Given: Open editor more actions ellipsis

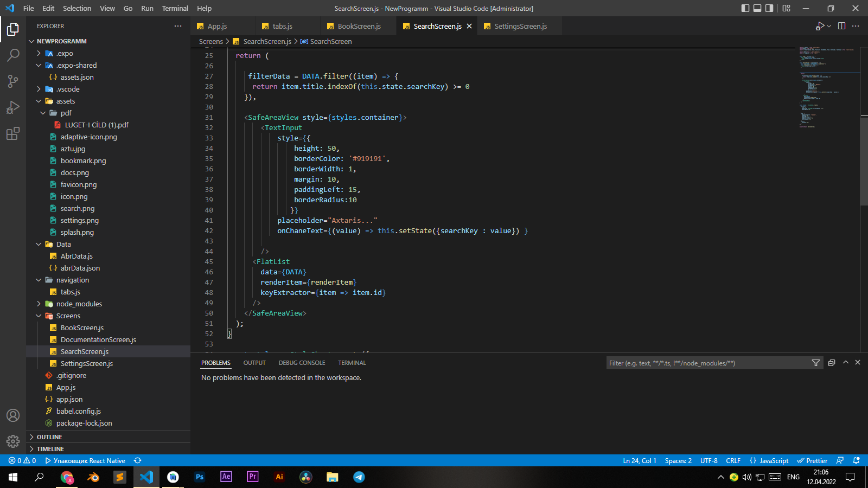Looking at the screenshot, I should (x=856, y=26).
